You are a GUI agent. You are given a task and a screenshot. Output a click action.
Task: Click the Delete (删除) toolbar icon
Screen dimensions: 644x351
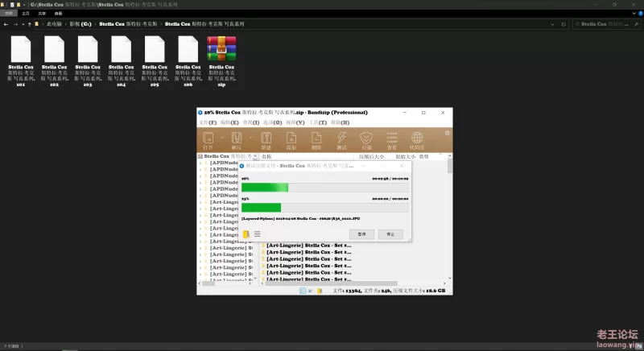[316, 140]
